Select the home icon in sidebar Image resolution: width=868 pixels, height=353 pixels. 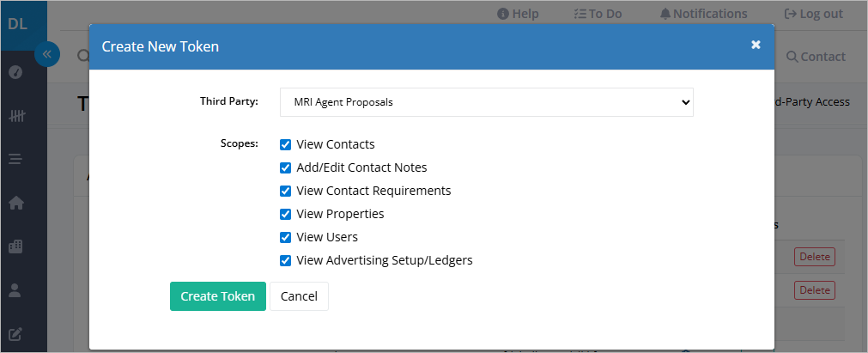click(x=16, y=203)
